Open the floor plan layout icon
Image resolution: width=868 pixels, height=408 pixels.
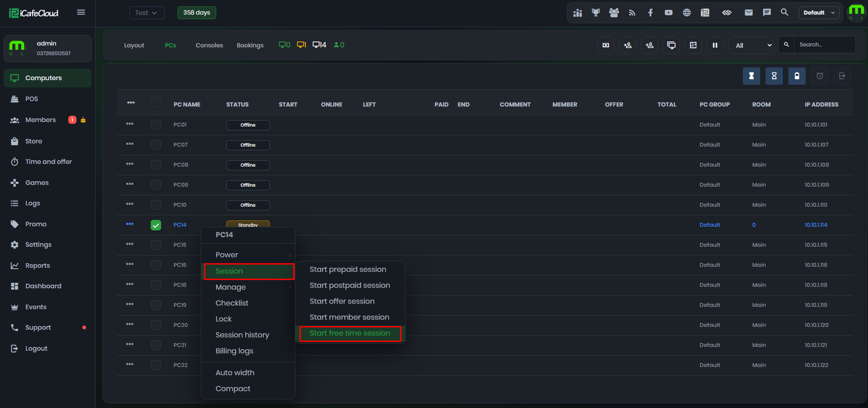693,45
